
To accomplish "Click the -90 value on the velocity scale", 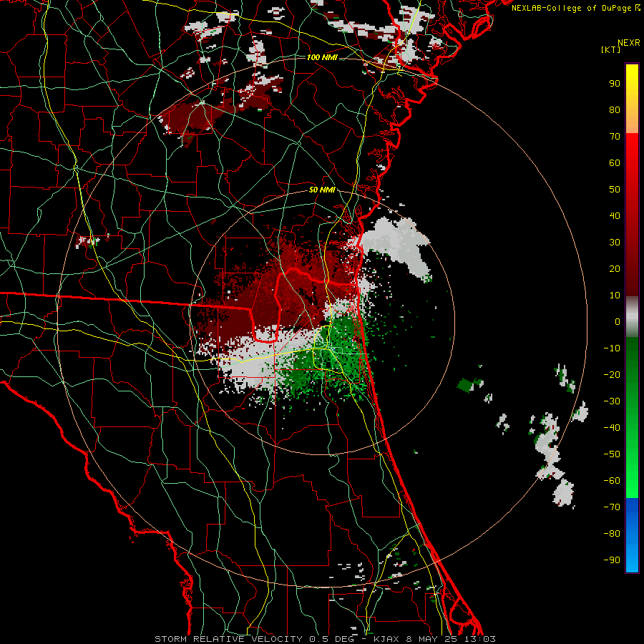I will pyautogui.click(x=612, y=560).
